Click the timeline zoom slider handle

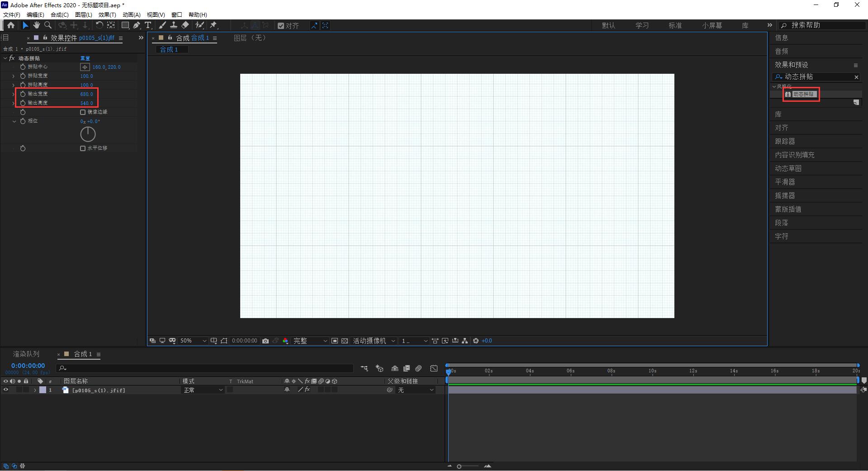click(x=459, y=466)
